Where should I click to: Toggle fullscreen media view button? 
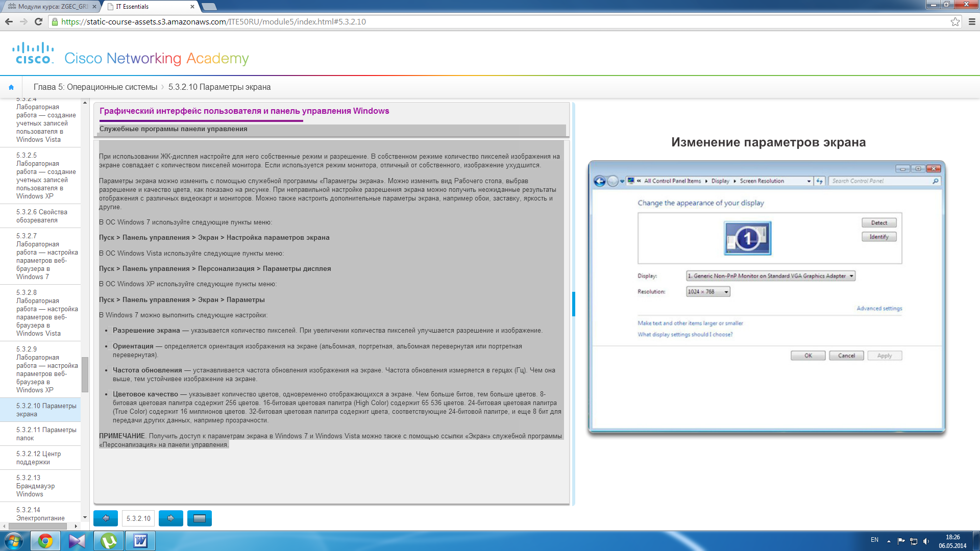pyautogui.click(x=200, y=518)
